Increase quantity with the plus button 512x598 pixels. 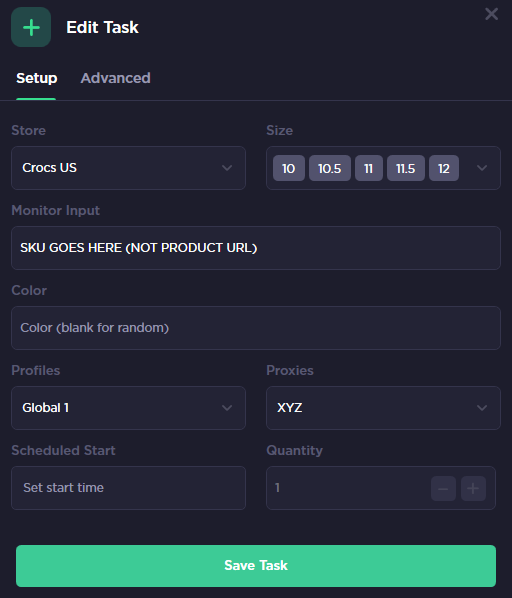[x=473, y=488]
